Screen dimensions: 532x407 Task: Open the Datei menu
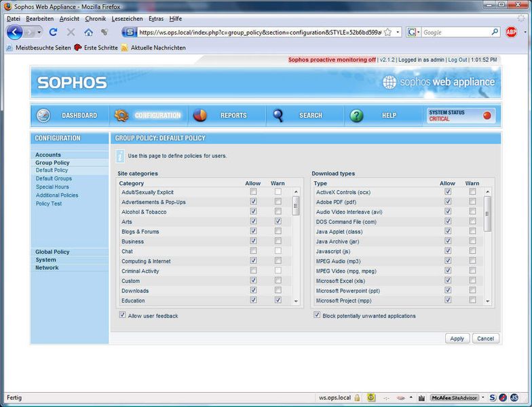[x=14, y=19]
